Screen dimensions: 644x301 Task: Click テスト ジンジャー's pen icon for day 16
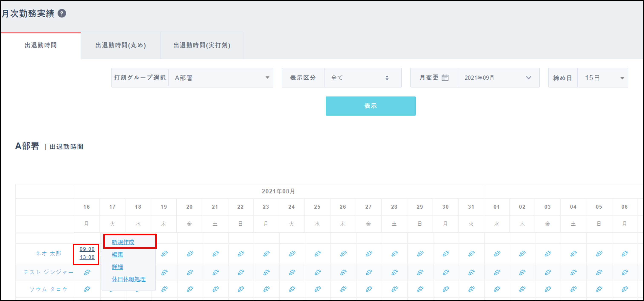click(87, 272)
